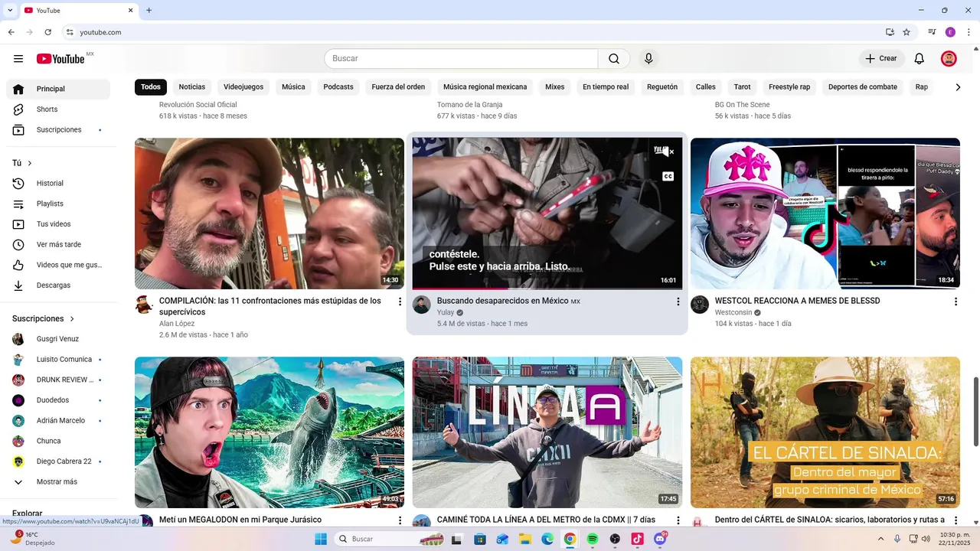This screenshot has width=980, height=551.
Task: Click the page vertical scrollbar
Action: [x=975, y=412]
